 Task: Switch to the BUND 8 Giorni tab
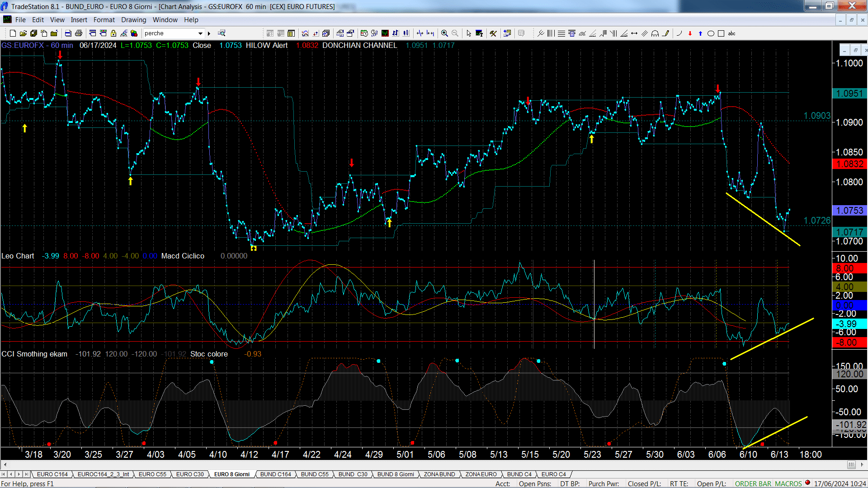coord(396,474)
